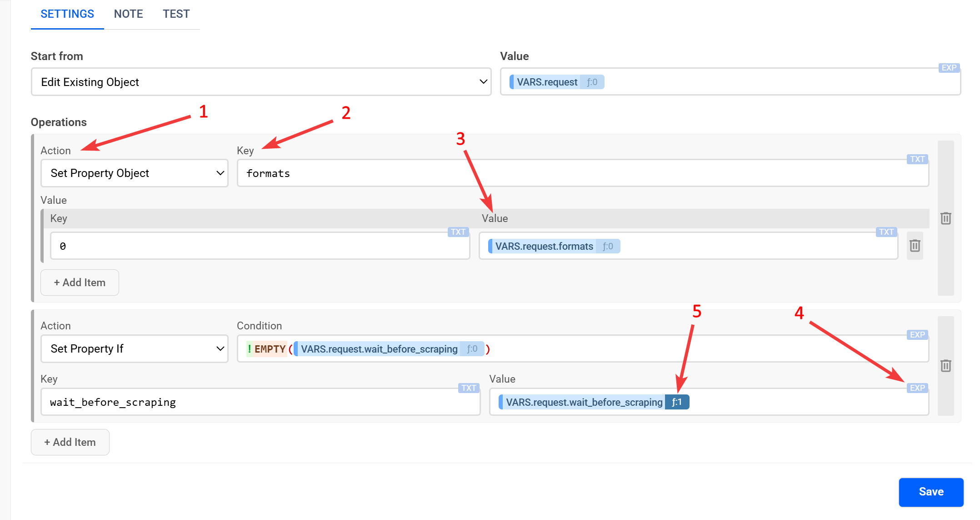The width and height of the screenshot is (980, 520).
Task: Click f:0 badge in the Condition expression
Action: (472, 349)
